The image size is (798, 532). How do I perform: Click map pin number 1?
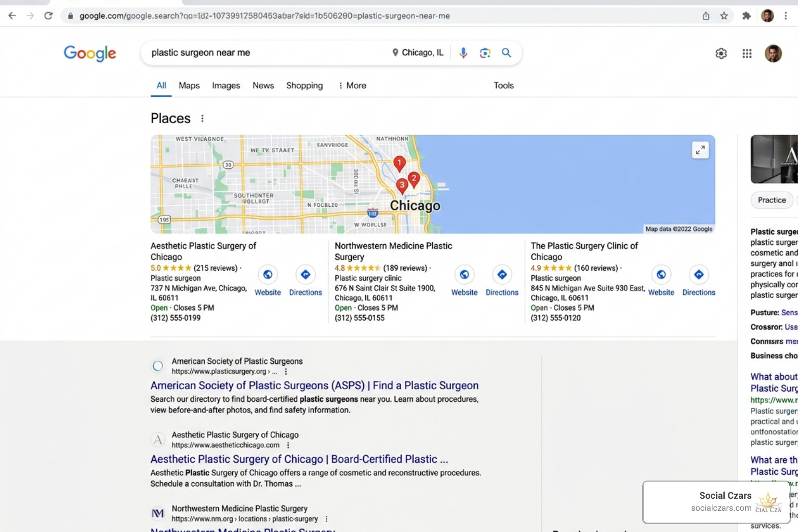click(x=399, y=164)
